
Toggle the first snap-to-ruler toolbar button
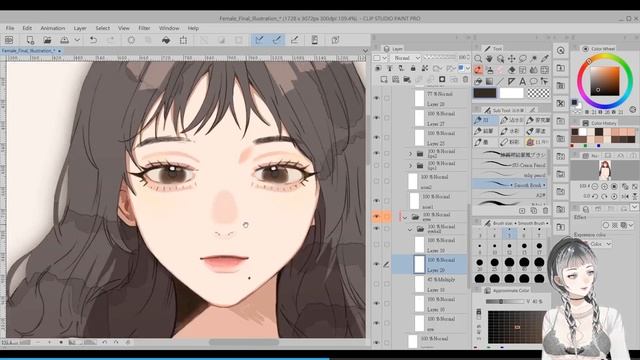coord(259,40)
